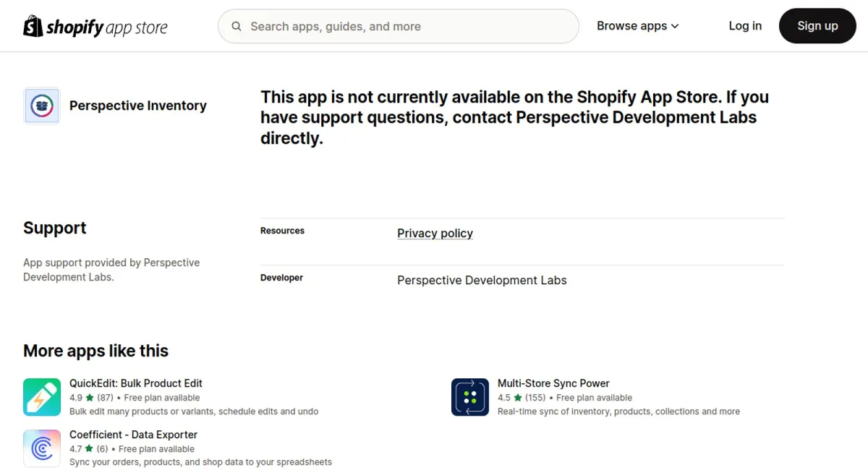Open the QuickEdit: Bulk Product Edit icon
Image resolution: width=868 pixels, height=470 pixels.
42,397
